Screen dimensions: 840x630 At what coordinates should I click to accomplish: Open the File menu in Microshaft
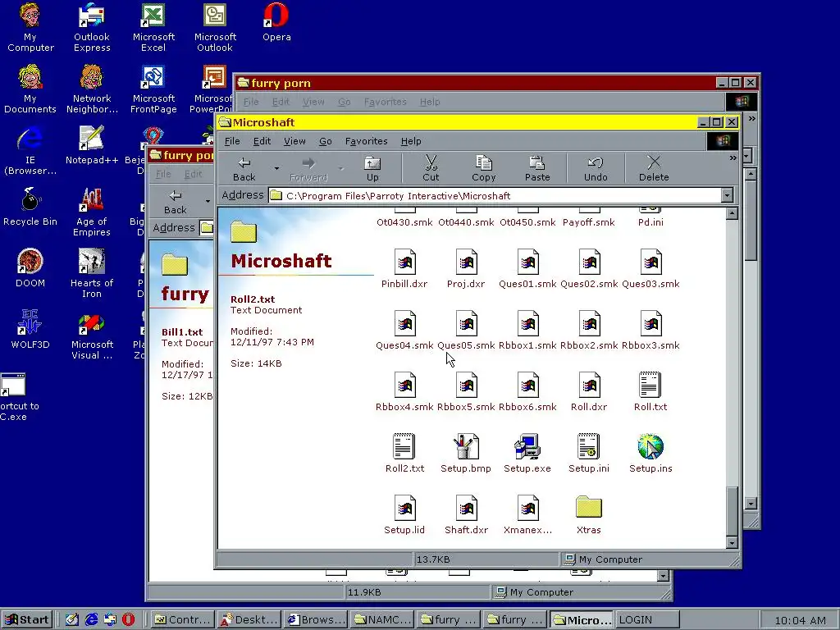[232, 141]
